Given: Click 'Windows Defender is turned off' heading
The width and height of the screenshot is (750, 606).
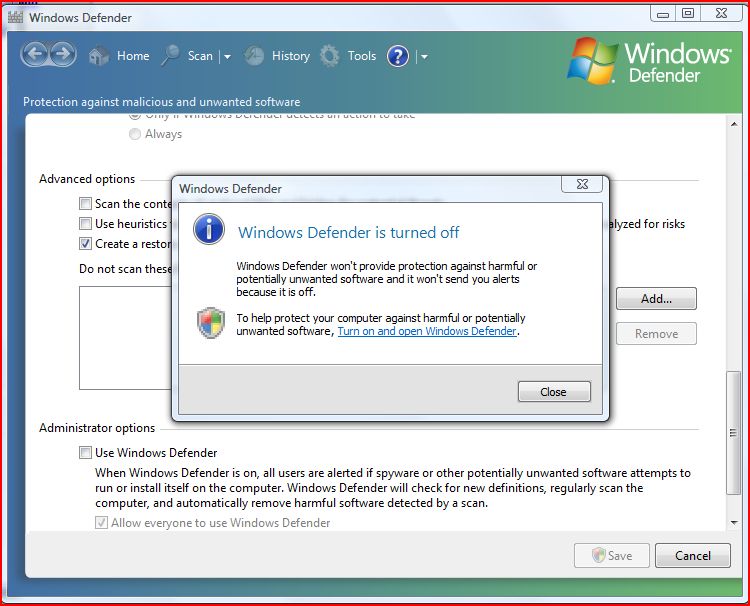Looking at the screenshot, I should [x=348, y=232].
